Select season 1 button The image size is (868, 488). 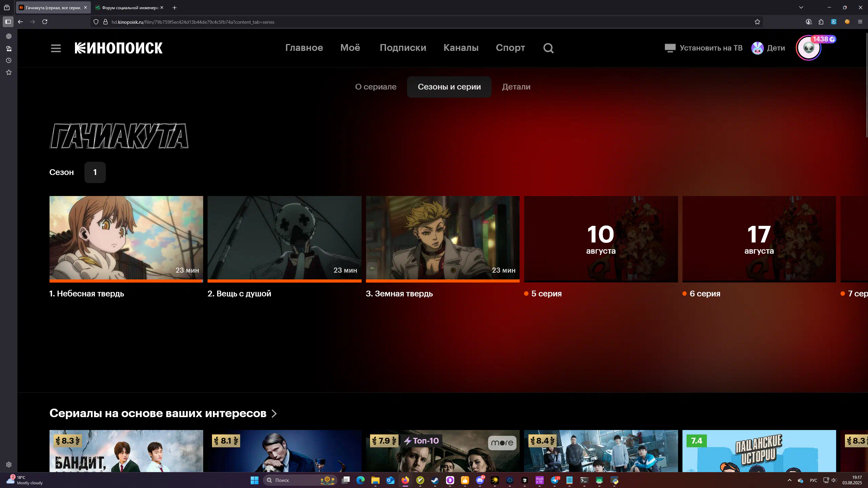(x=95, y=172)
